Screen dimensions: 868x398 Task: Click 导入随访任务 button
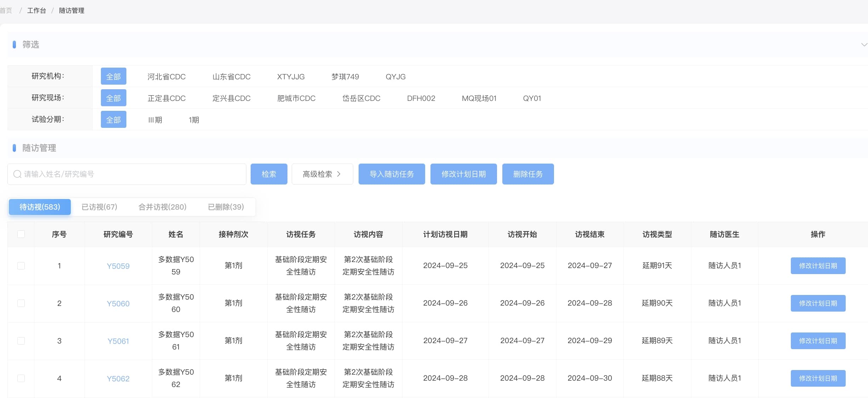click(392, 174)
